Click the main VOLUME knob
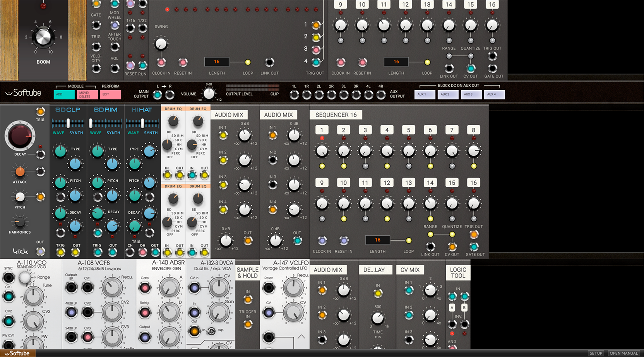The image size is (644, 357). click(209, 93)
